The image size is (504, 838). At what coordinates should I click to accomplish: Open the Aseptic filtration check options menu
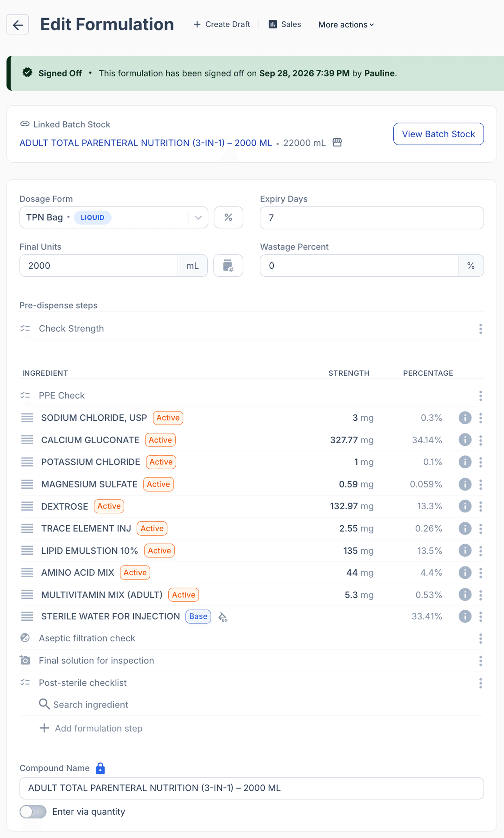tap(480, 639)
